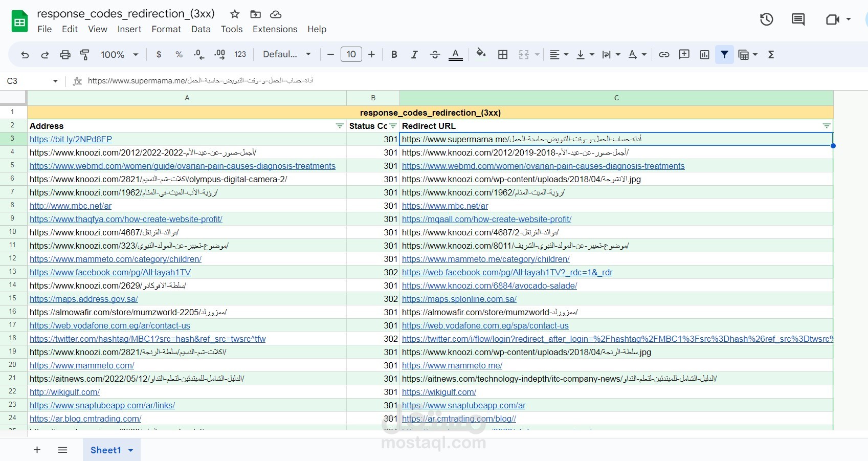The width and height of the screenshot is (868, 461).
Task: Increase decimal places
Action: point(220,55)
